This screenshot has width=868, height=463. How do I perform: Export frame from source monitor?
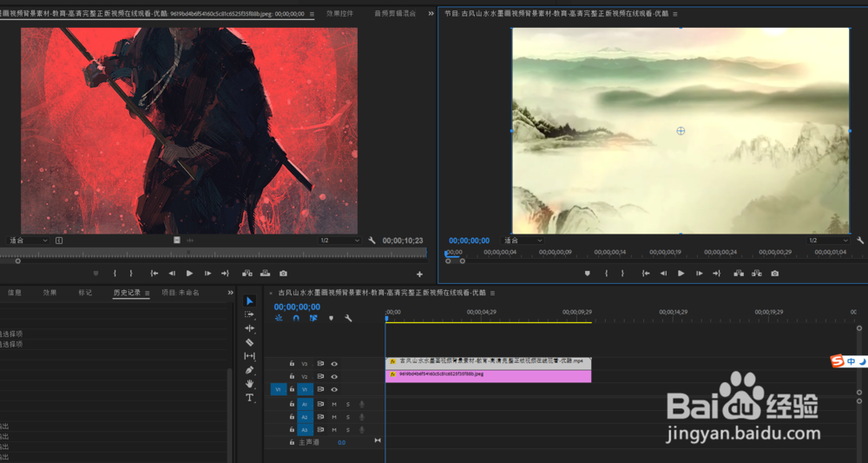pyautogui.click(x=284, y=274)
